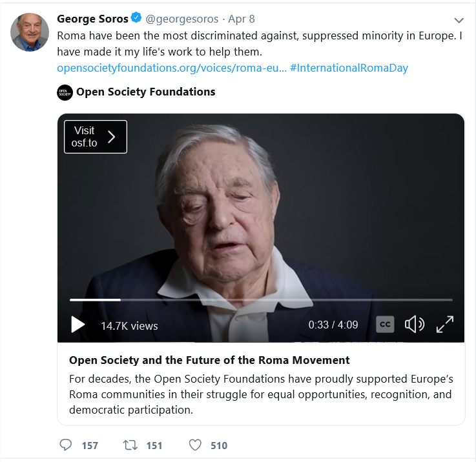Open the Open Society Foundations logo icon

pos(65,92)
